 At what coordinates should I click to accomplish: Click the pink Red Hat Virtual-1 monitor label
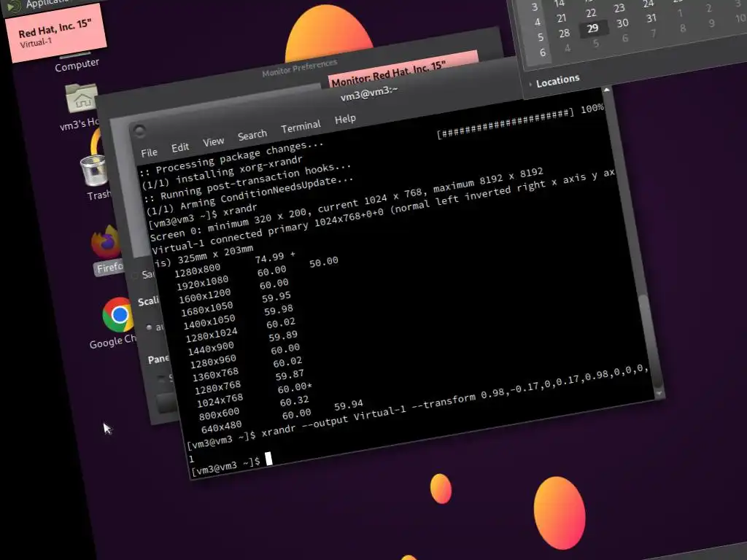click(55, 34)
